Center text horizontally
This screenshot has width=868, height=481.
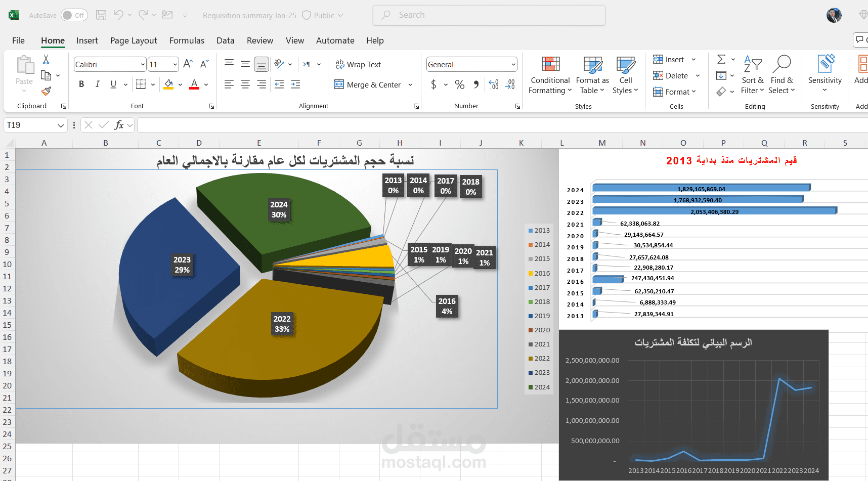pyautogui.click(x=245, y=84)
